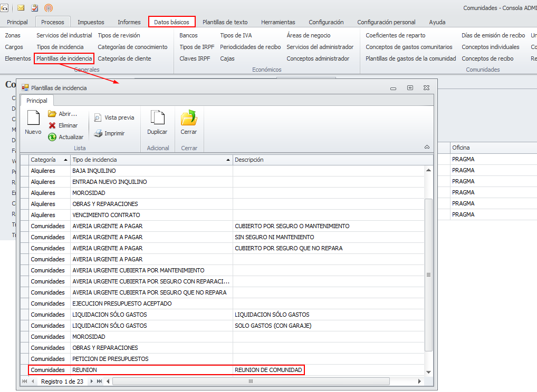Screen dimensions: 537x392
Task: Maximize the Plantillas de incidencia window
Action: [410, 88]
